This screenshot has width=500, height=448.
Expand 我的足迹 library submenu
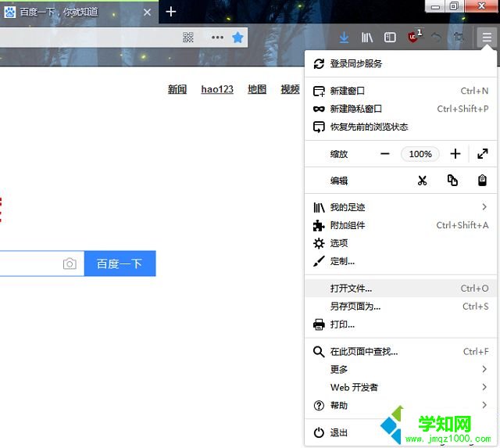click(x=401, y=207)
